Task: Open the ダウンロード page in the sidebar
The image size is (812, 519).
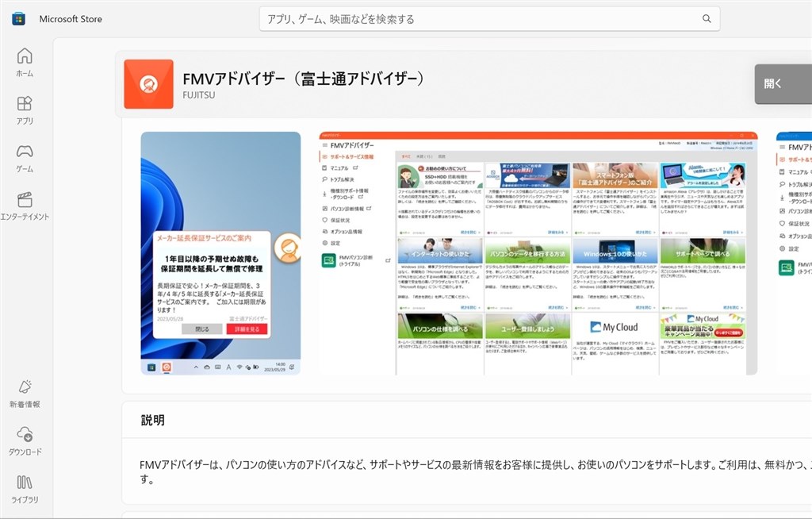Action: [x=25, y=441]
